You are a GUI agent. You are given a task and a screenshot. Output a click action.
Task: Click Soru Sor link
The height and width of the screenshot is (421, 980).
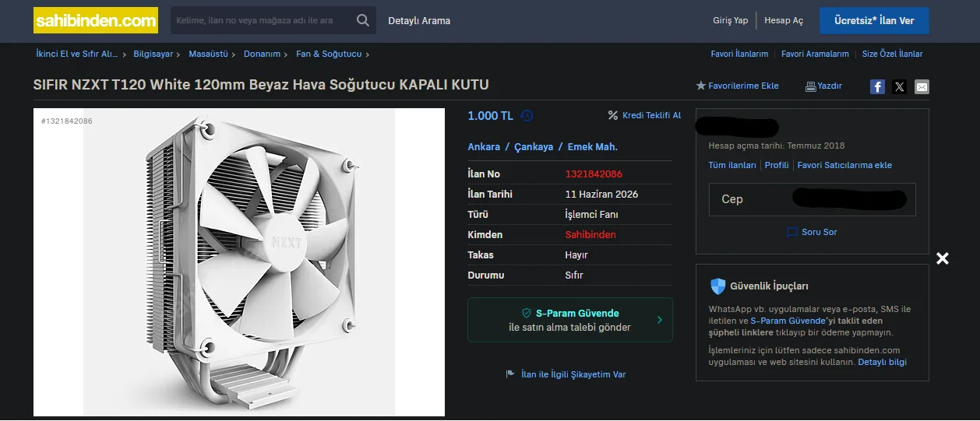coord(819,232)
